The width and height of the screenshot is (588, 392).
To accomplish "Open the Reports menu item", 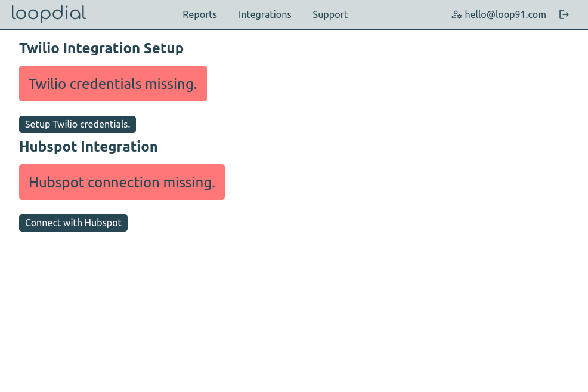I will click(x=200, y=15).
